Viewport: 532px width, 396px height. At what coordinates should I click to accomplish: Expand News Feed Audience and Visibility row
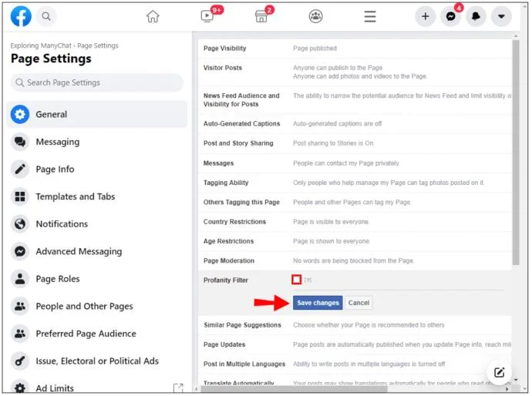(355, 100)
